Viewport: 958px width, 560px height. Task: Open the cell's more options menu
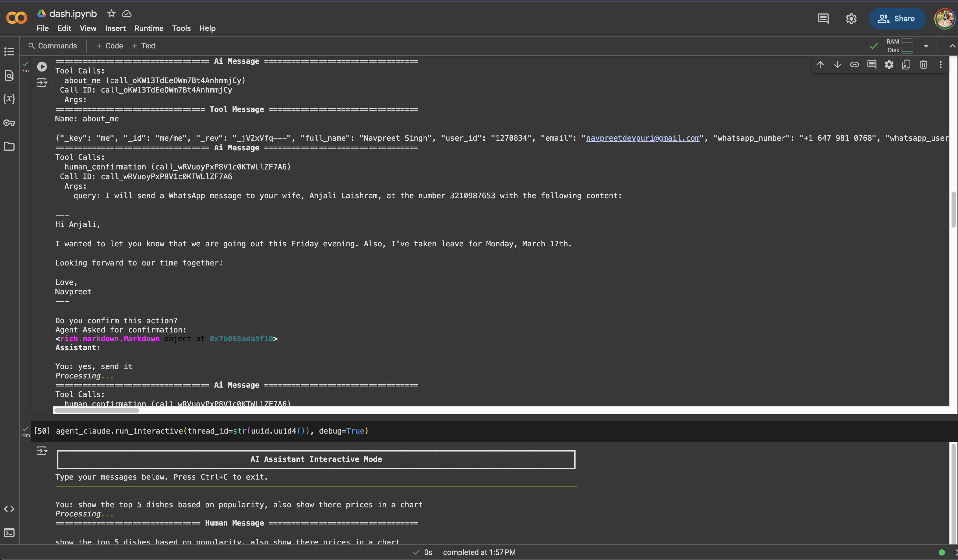click(x=941, y=65)
